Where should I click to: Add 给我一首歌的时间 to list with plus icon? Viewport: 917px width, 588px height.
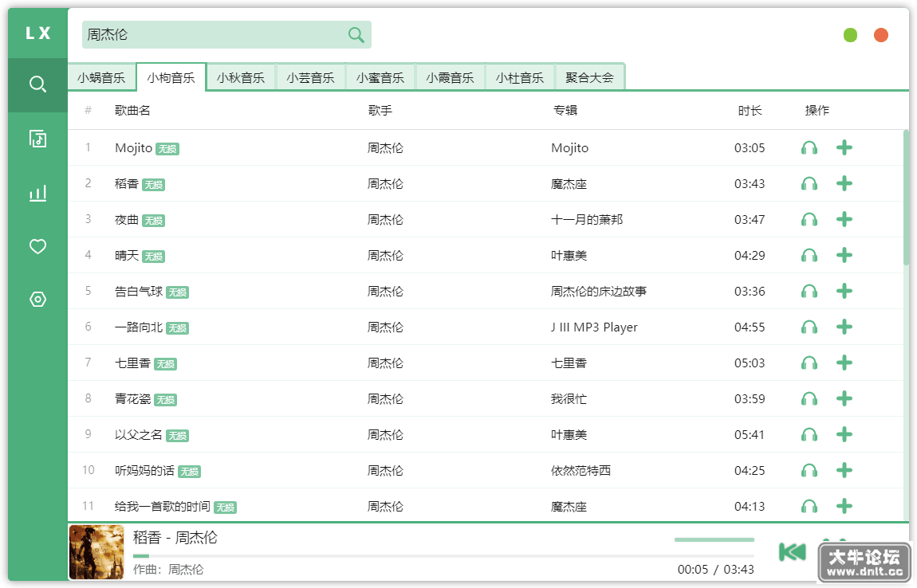(x=844, y=506)
